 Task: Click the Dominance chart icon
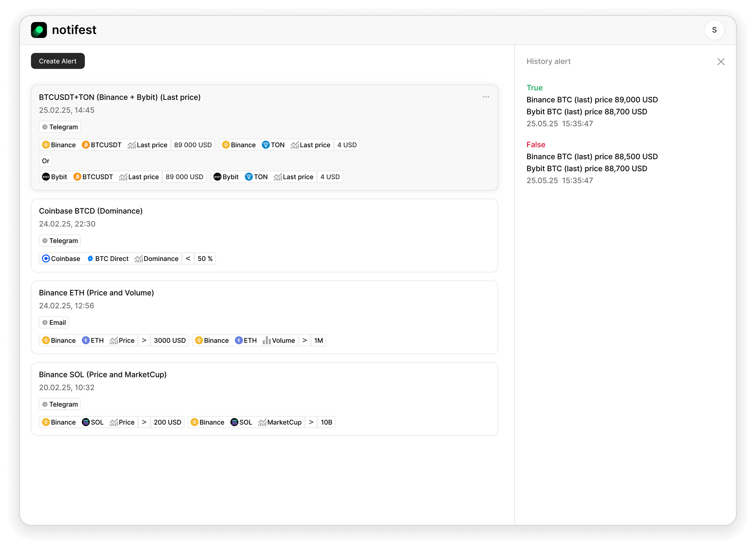(139, 258)
